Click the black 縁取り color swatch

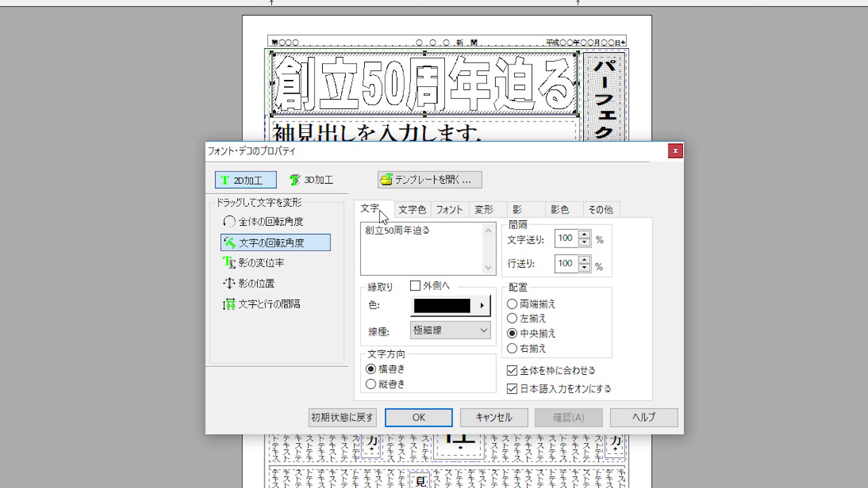click(442, 306)
